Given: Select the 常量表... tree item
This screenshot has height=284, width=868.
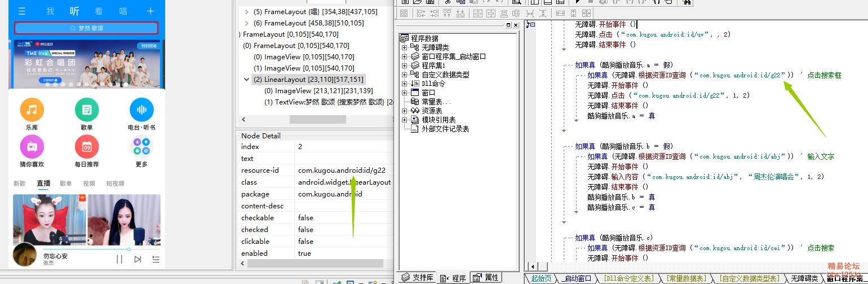Looking at the screenshot, I should (436, 102).
